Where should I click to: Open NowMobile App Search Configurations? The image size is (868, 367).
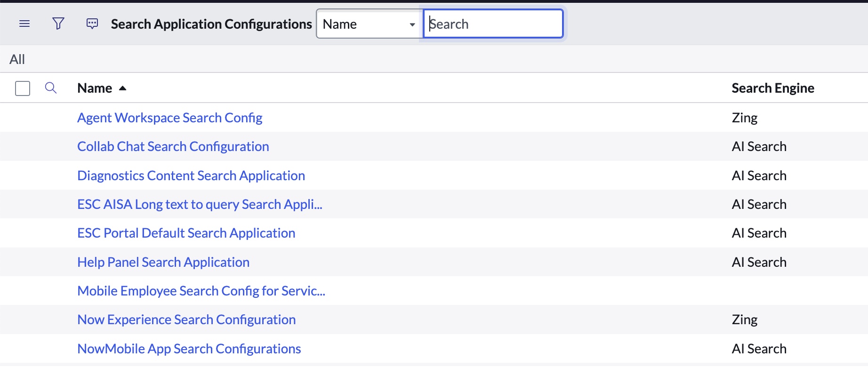(x=189, y=349)
